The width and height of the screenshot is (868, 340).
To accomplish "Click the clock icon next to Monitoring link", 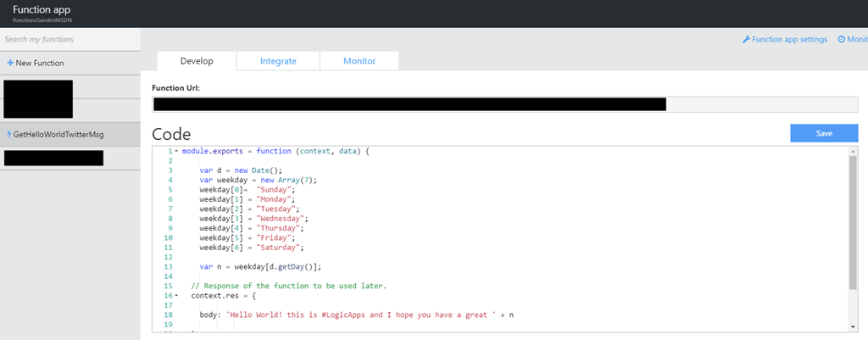I will tap(841, 39).
